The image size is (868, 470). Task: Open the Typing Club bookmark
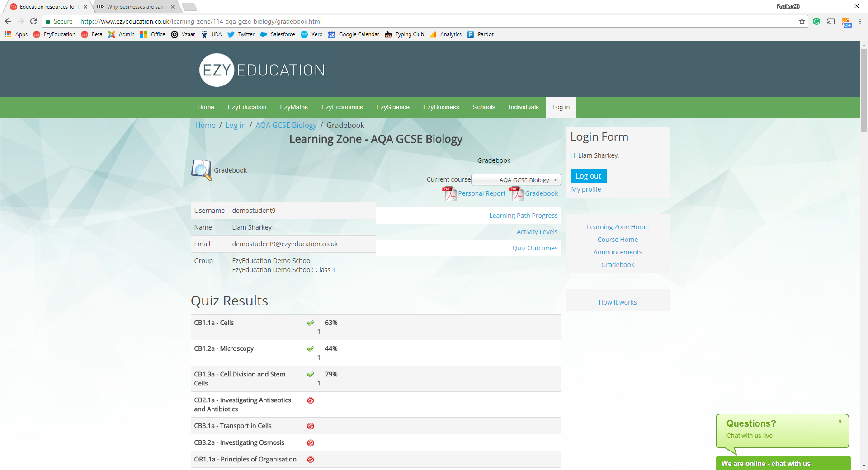click(x=404, y=34)
